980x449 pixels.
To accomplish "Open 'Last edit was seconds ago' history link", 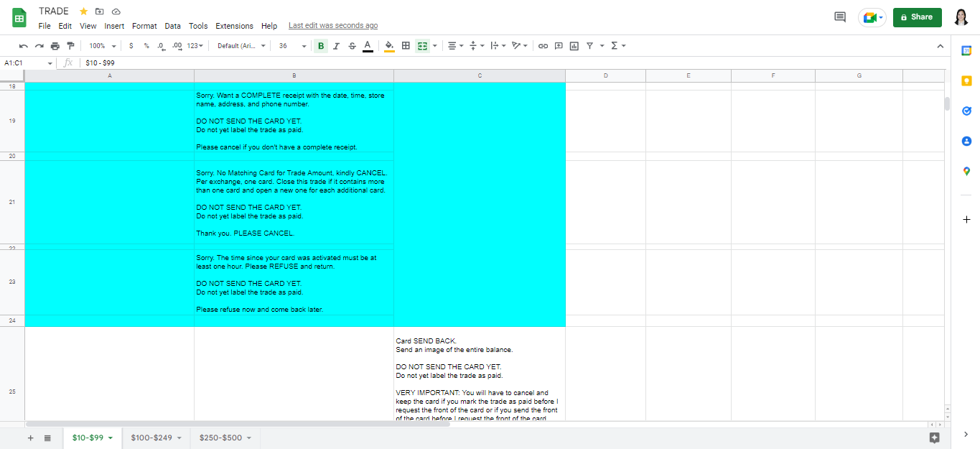I will pyautogui.click(x=333, y=26).
